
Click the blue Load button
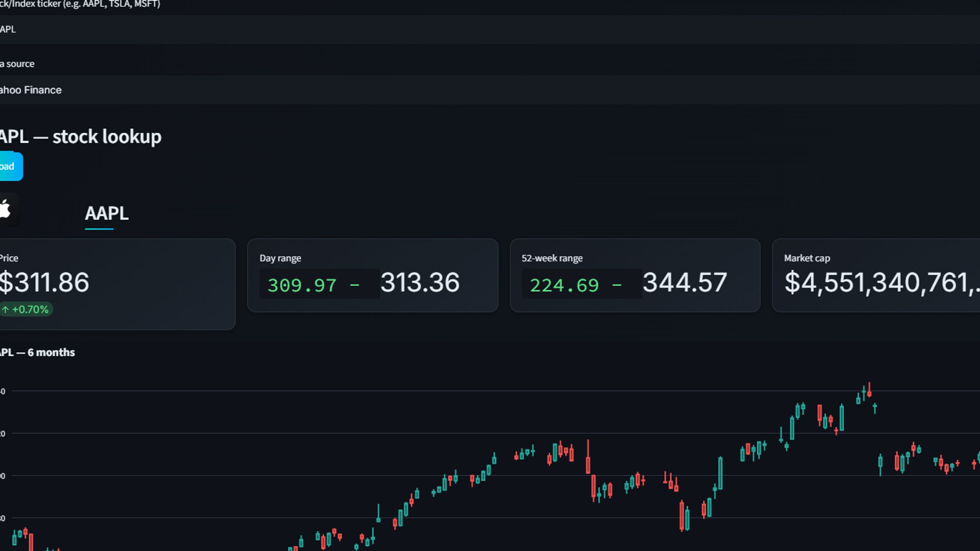pos(11,166)
